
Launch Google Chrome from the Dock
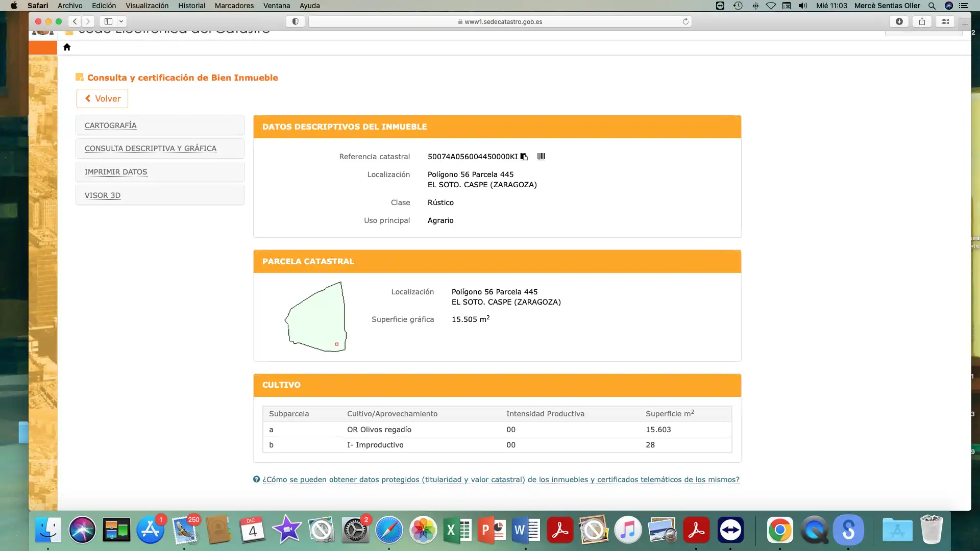click(x=780, y=530)
